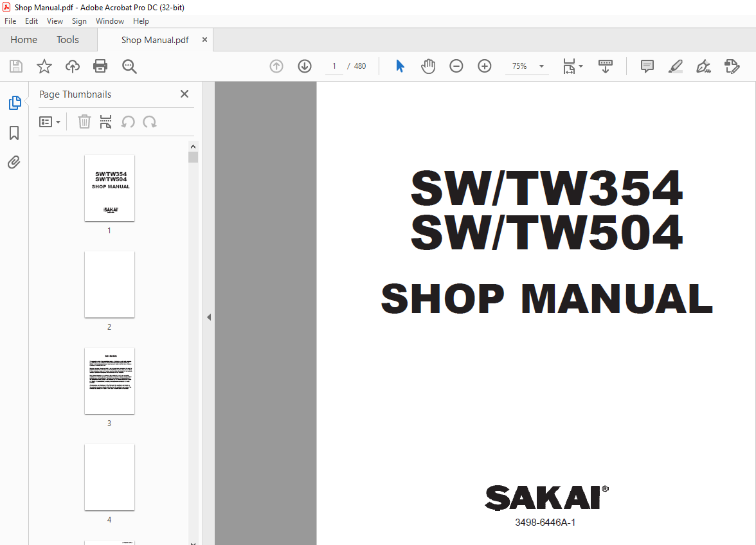Click the thumbnails scrollbar handle

194,157
